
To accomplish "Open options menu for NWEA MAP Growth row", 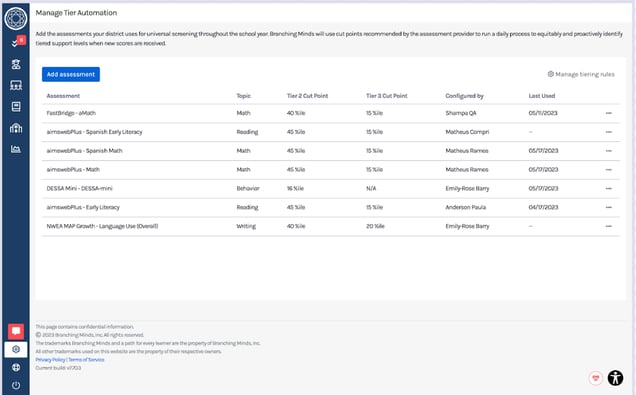I will (x=608, y=226).
